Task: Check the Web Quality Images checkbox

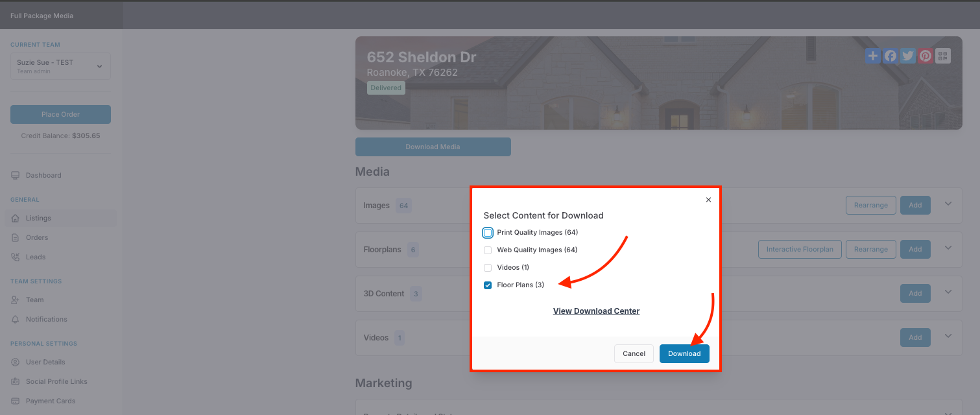Action: [488, 250]
